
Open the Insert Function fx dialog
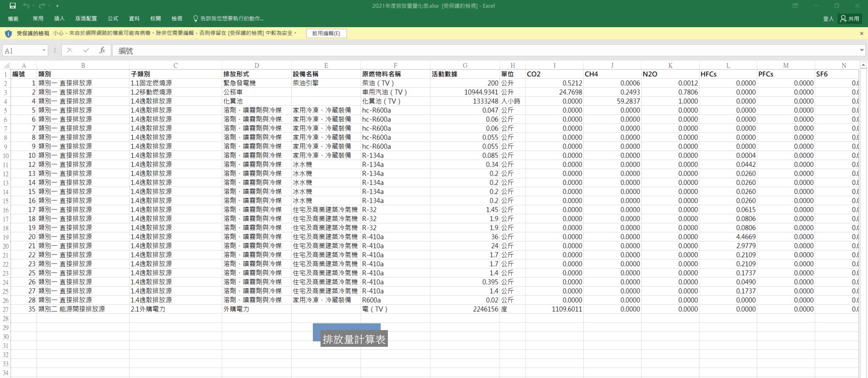(x=102, y=50)
